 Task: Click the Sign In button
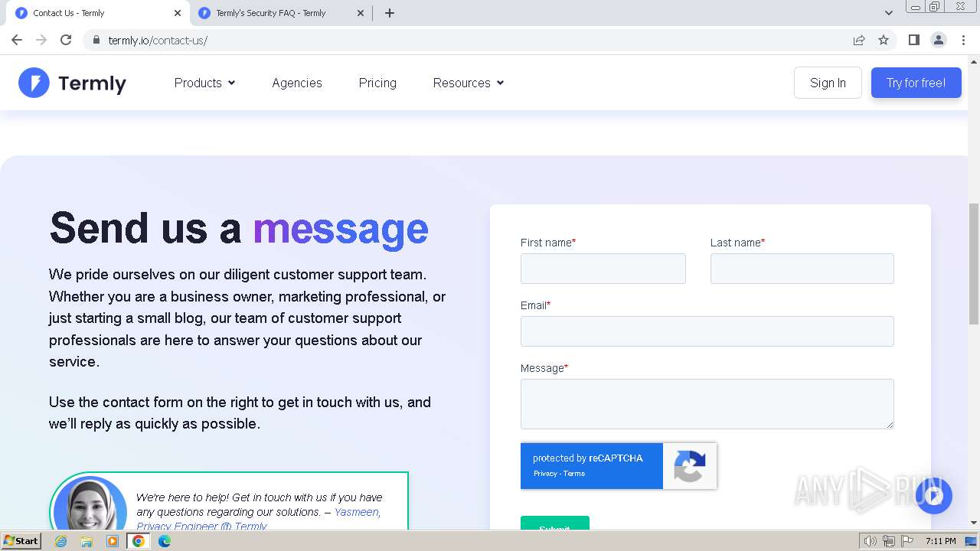[x=828, y=83]
